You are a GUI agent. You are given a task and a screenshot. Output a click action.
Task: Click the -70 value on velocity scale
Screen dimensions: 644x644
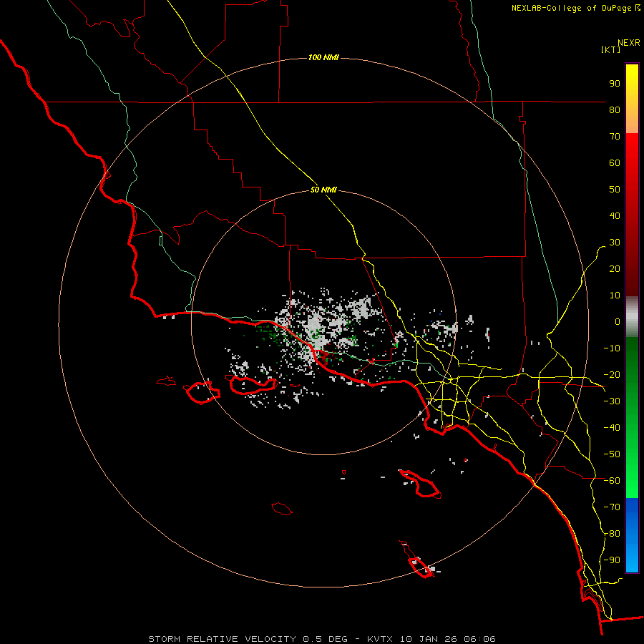tap(612, 507)
